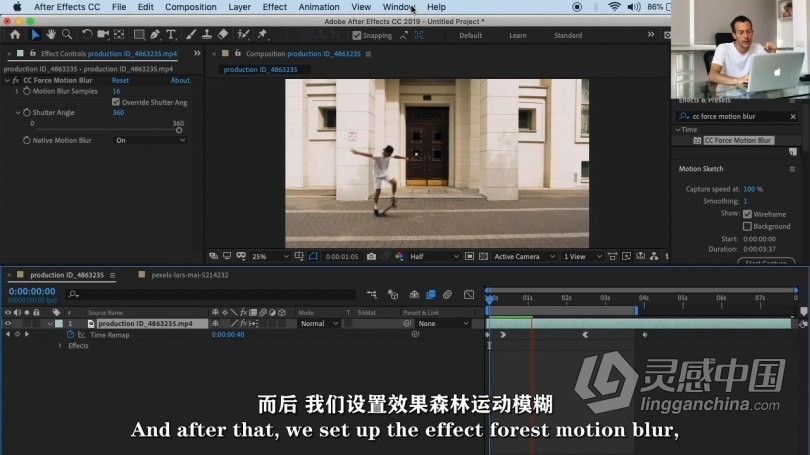This screenshot has height=455, width=810.
Task: Open the Native Motion Blur dropdown
Action: point(149,140)
